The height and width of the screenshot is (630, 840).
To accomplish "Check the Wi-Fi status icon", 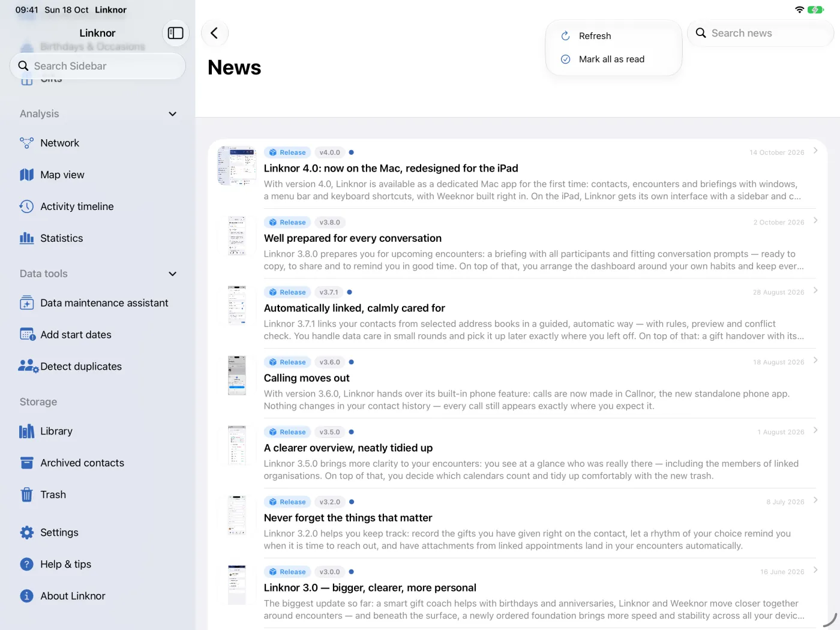I will coord(799,10).
